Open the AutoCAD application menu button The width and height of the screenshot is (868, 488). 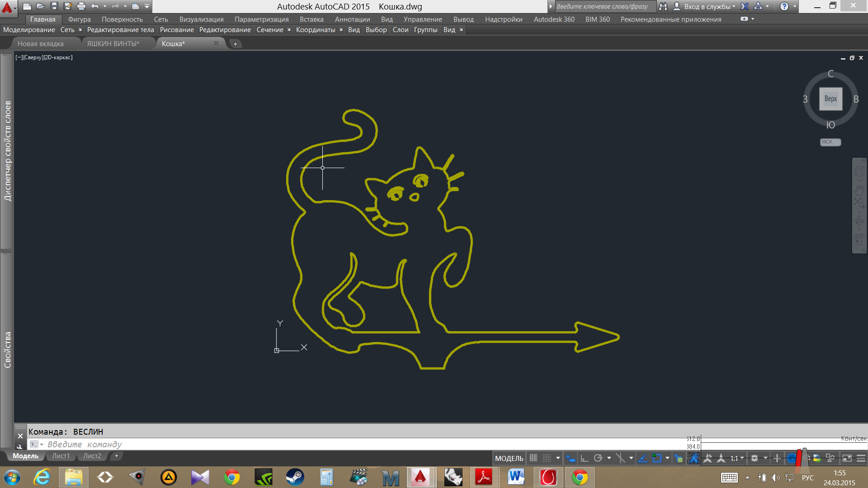point(9,8)
